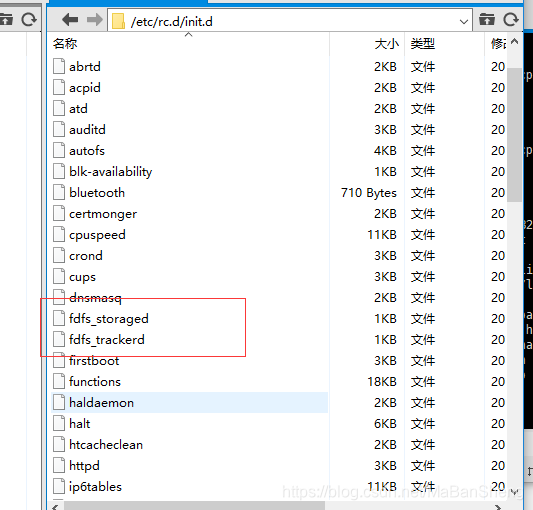533x510 pixels.
Task: Select the bluetooth file
Action: click(x=97, y=193)
